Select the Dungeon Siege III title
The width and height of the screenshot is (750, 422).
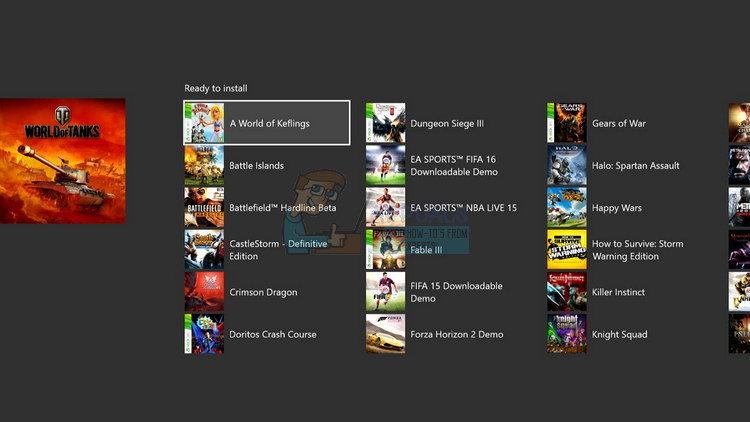(x=447, y=123)
